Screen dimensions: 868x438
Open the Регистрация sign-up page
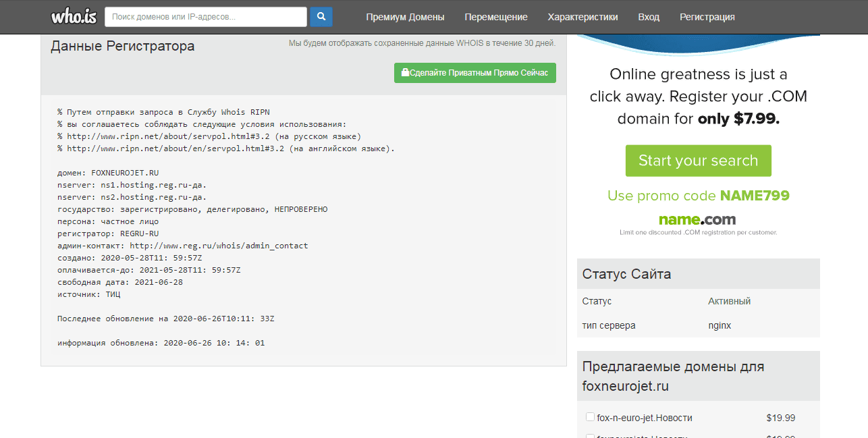[707, 17]
